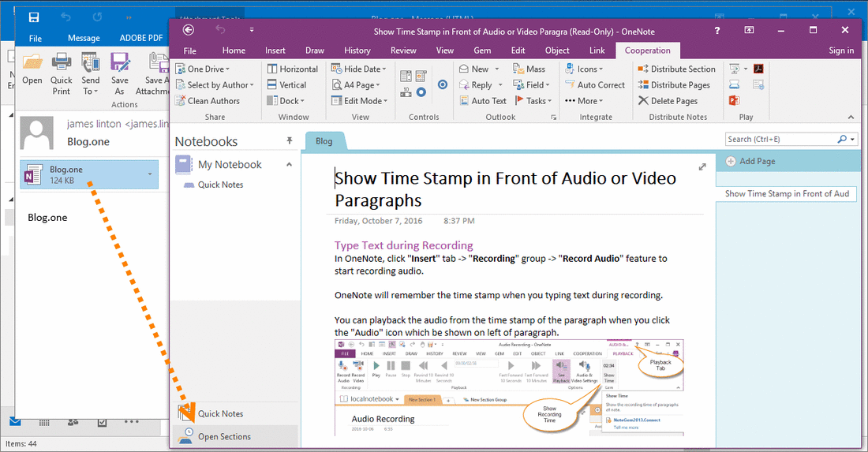Open the Gem ribbon tab
The image size is (868, 452).
tap(481, 50)
